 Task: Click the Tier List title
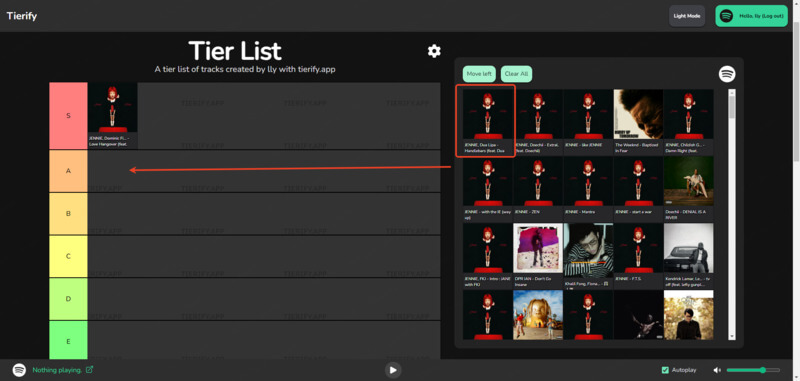click(x=235, y=51)
